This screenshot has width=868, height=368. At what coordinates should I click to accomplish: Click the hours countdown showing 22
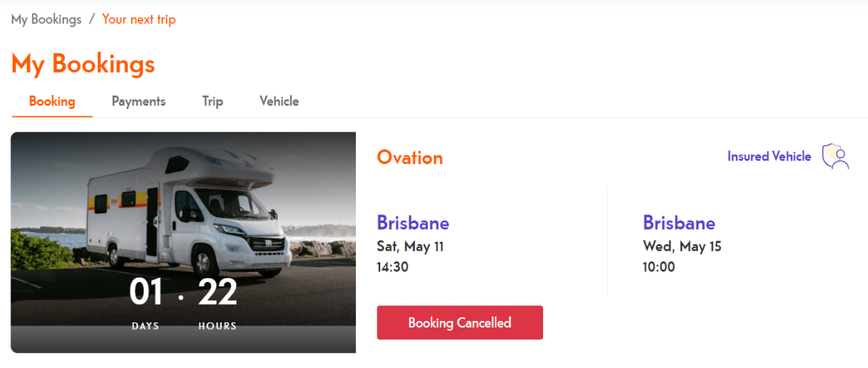click(x=217, y=293)
